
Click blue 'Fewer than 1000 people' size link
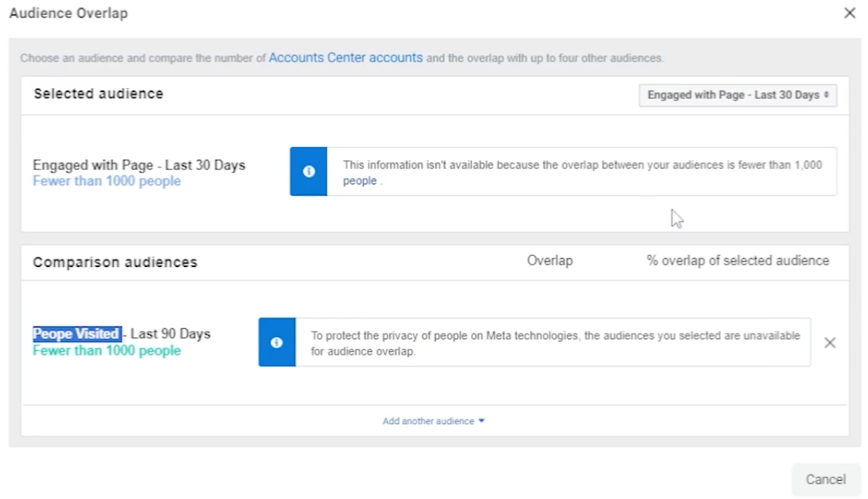click(106, 182)
